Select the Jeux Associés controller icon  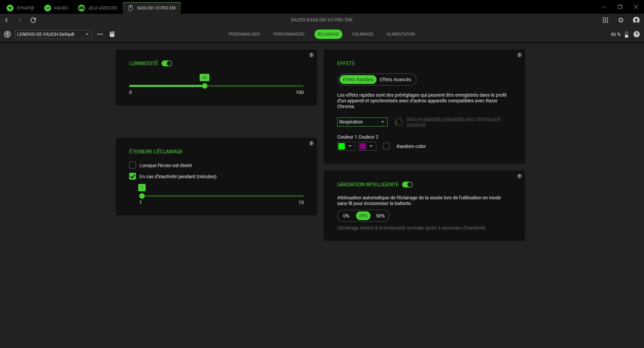[81, 8]
